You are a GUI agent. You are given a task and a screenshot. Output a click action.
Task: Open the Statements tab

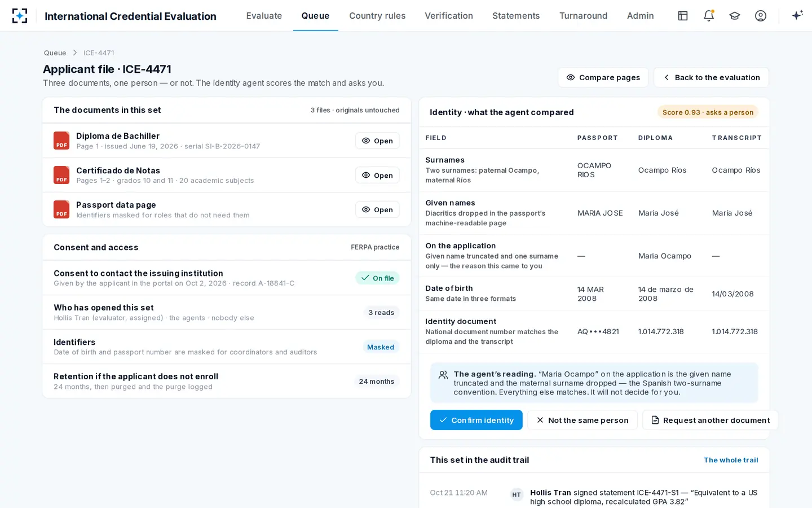click(516, 16)
